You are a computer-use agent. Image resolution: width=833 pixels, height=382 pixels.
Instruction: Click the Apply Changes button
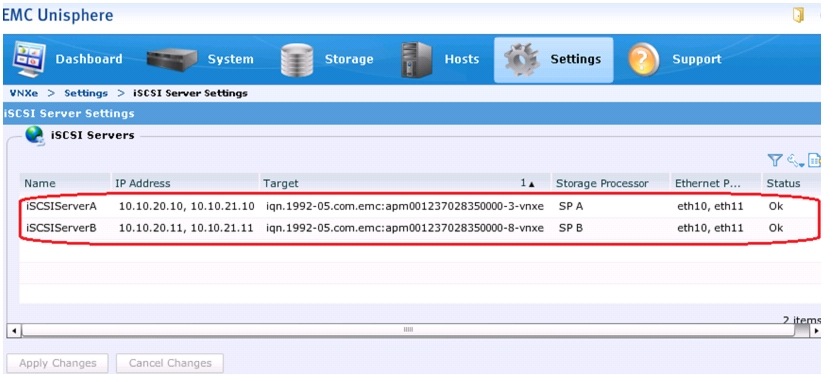[58, 363]
